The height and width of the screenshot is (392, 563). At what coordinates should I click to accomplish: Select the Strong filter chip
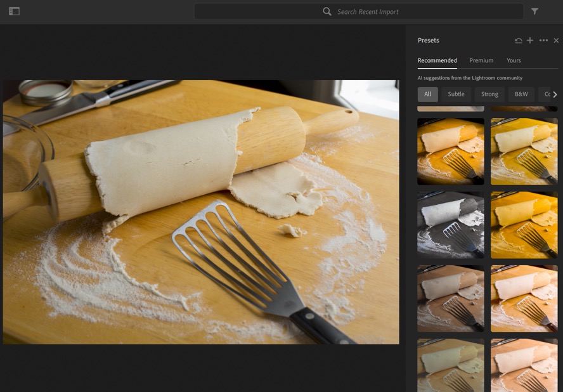[x=489, y=95]
